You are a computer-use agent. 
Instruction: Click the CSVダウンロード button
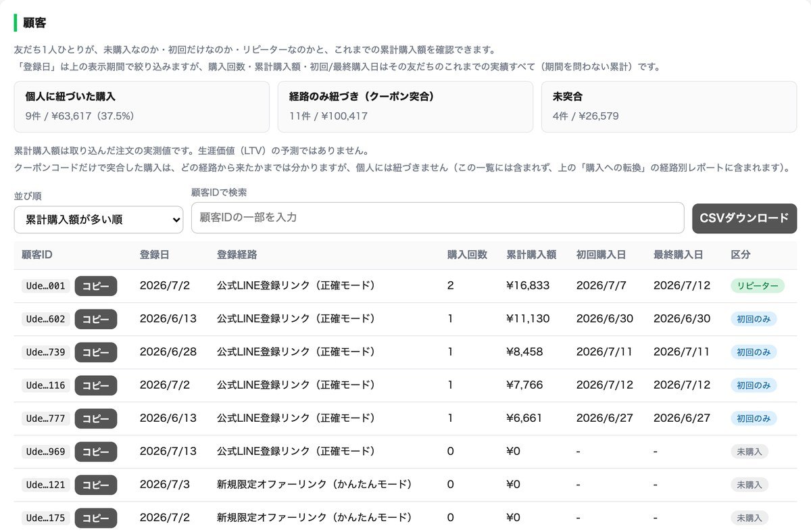(744, 218)
